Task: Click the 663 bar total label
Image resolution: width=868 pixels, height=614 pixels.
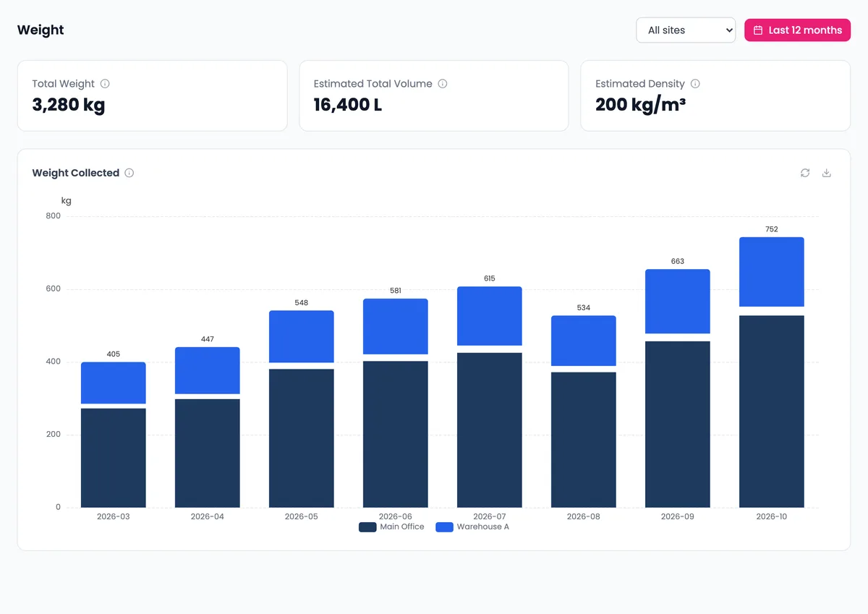Action: tap(678, 261)
